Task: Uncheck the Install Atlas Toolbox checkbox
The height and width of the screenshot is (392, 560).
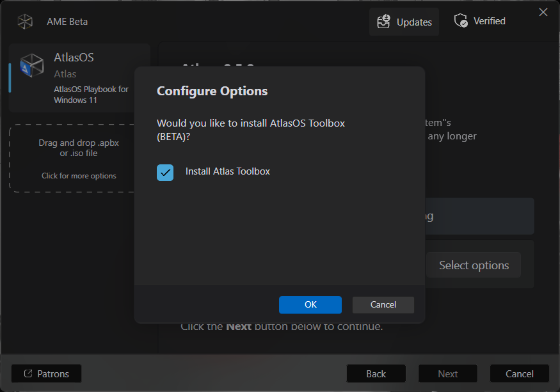Action: [x=165, y=172]
